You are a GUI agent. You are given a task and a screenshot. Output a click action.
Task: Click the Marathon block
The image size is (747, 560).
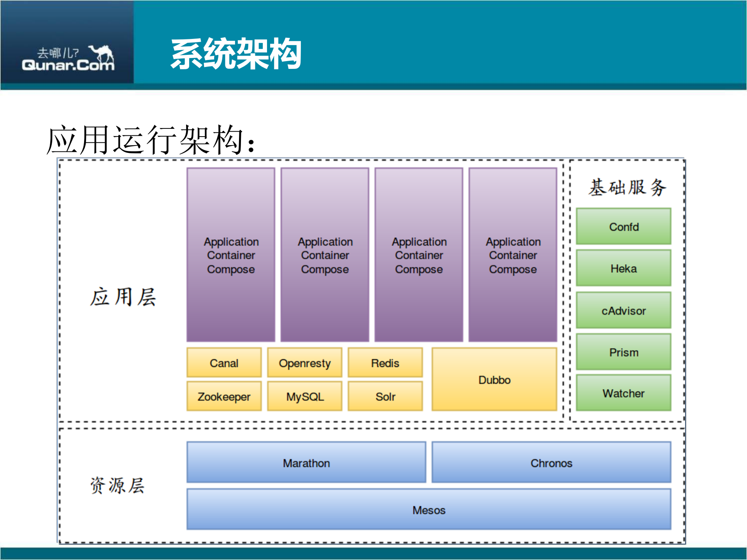306,463
